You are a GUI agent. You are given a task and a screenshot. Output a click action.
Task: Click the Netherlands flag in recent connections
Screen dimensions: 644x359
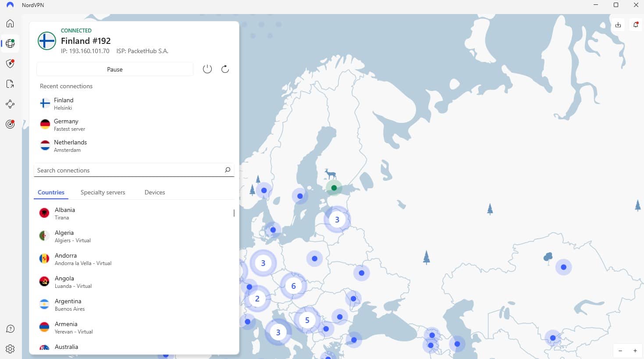tap(45, 146)
